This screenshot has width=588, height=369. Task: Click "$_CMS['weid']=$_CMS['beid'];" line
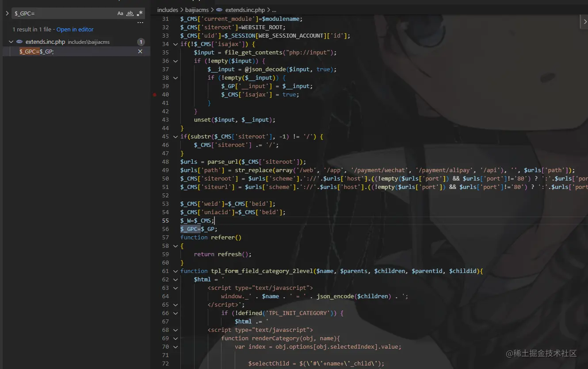pos(228,204)
